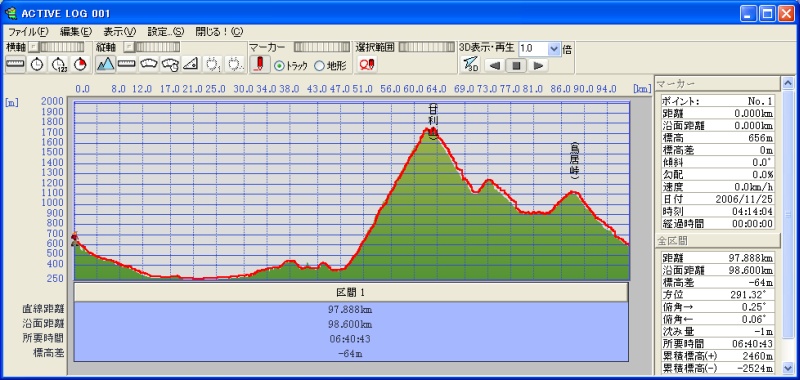
Task: Open the 3D playback speed dropdown
Action: click(554, 49)
